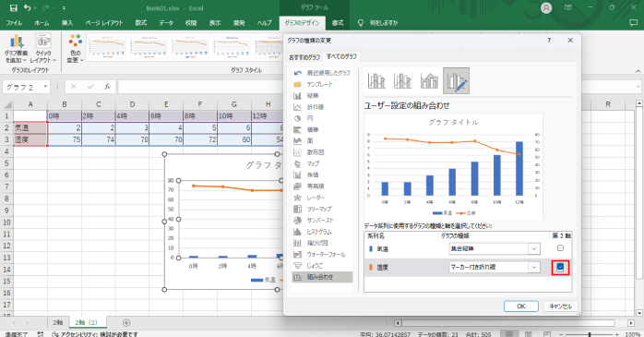644x337 pixels.
Task: Click the help question mark in dialog title bar
Action: [x=549, y=41]
